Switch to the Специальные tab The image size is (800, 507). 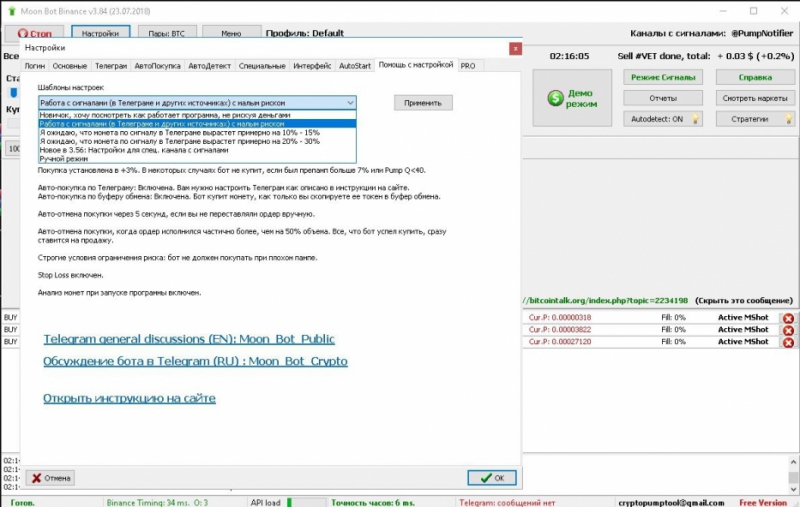[x=262, y=66]
